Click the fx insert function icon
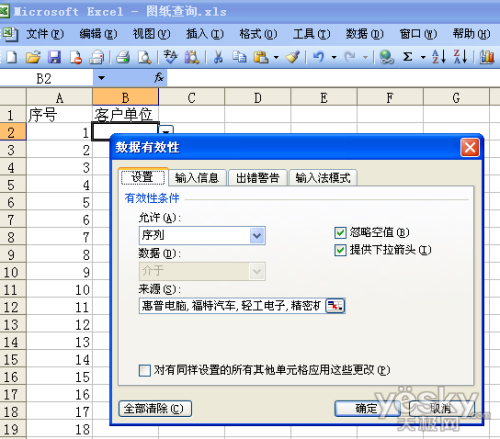500x439 pixels. (x=159, y=78)
